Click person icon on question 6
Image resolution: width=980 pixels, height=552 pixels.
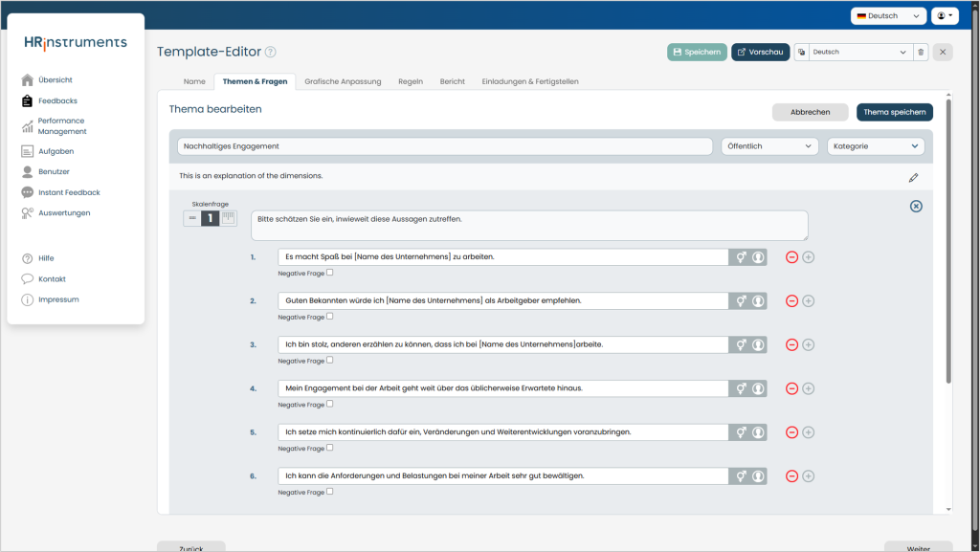click(x=758, y=475)
